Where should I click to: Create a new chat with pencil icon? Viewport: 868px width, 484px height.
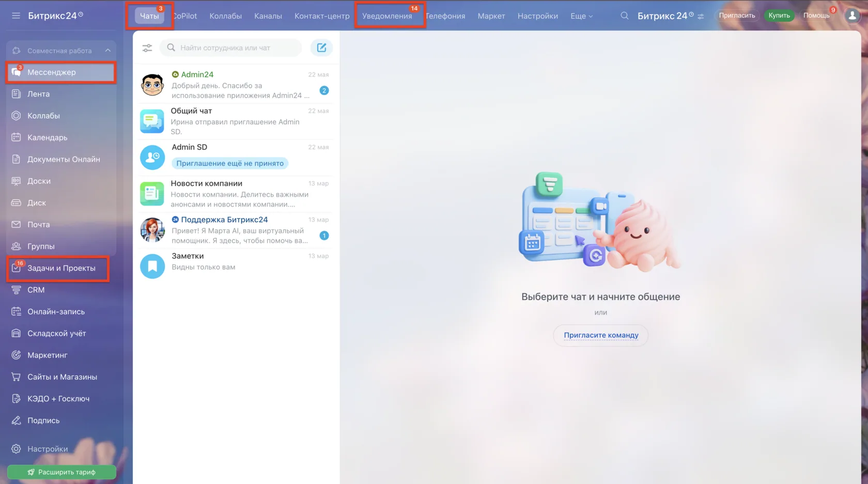(321, 48)
